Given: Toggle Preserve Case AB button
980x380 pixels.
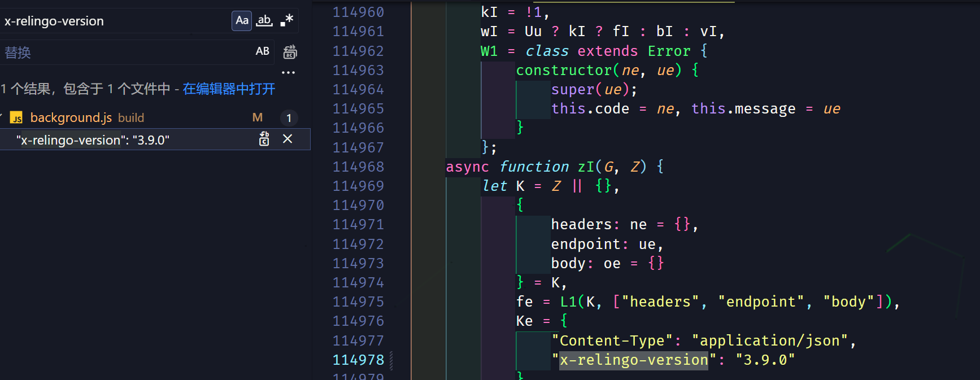Looking at the screenshot, I should pos(263,51).
